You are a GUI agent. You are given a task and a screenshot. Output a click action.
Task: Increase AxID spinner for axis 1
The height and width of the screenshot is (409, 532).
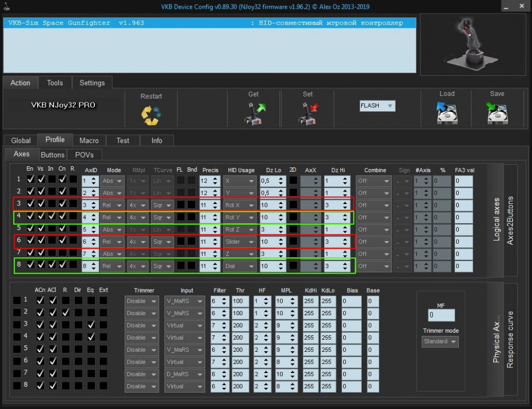tap(93, 178)
